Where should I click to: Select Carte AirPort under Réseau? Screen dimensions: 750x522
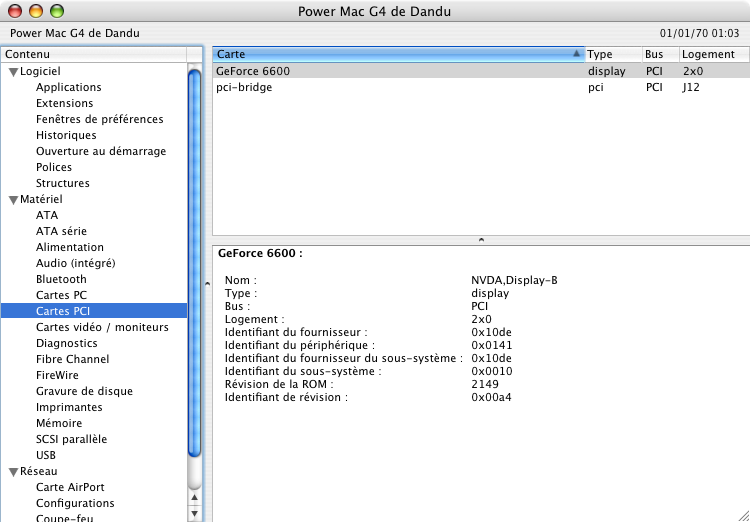pos(70,487)
